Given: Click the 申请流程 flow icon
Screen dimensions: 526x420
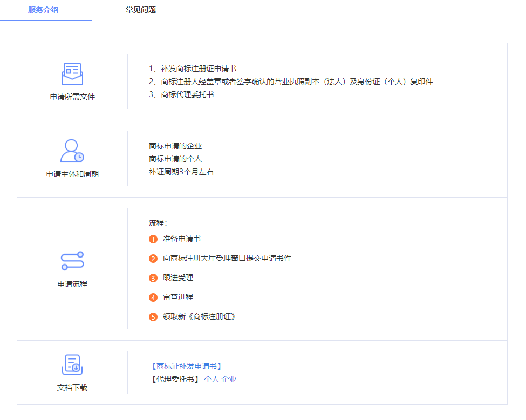Looking at the screenshot, I should tap(72, 261).
